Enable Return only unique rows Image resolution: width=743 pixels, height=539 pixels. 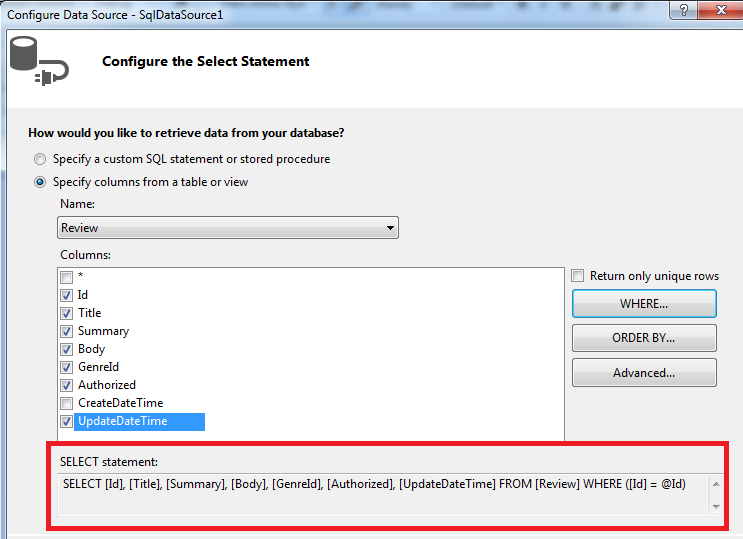pos(578,276)
